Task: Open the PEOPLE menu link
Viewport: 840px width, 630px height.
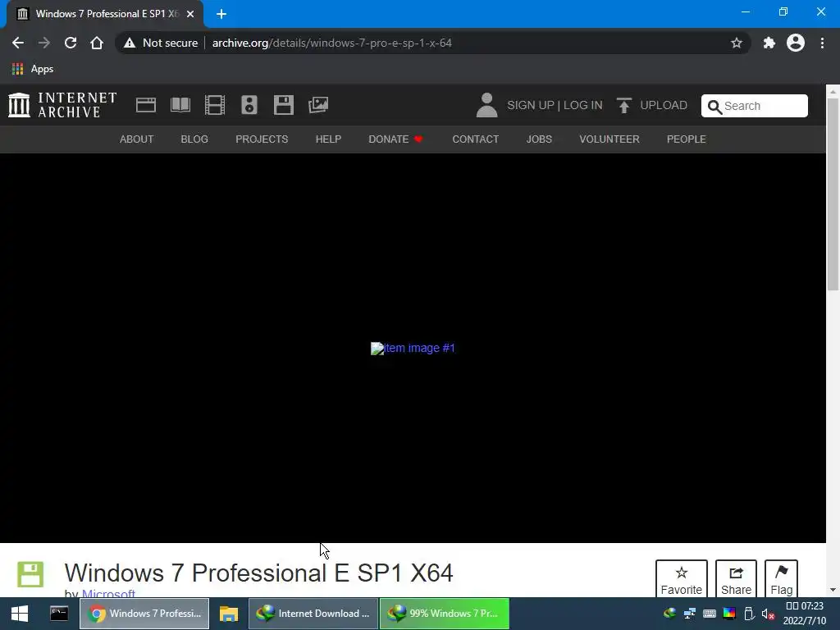Action: (x=687, y=139)
